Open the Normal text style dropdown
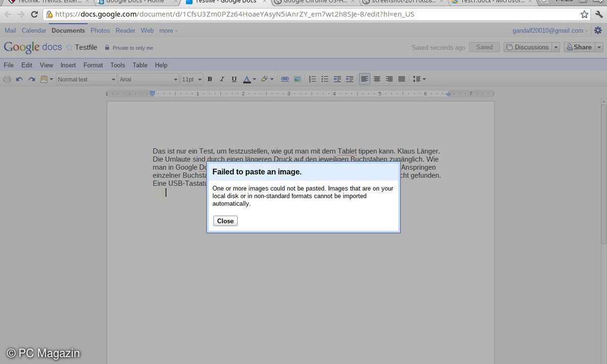Viewport: 607px width, 364px height. pos(86,79)
